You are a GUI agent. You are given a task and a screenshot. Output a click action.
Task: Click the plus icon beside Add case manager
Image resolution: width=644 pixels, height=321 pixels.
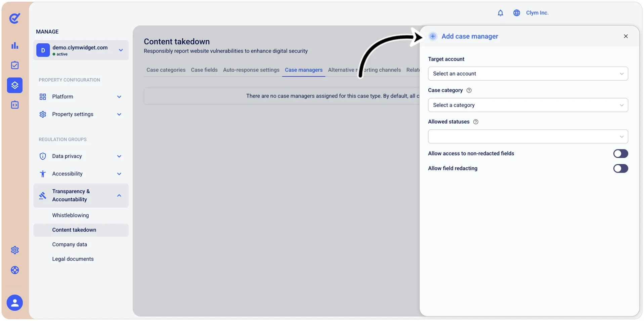tap(433, 36)
